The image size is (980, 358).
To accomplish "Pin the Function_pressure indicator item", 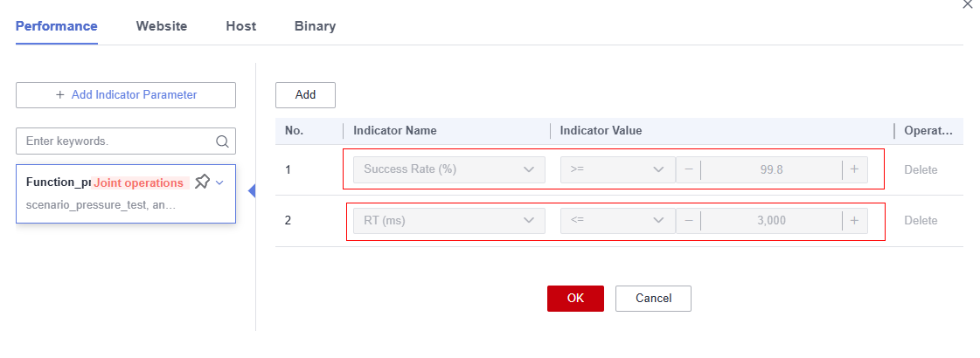I will point(202,182).
